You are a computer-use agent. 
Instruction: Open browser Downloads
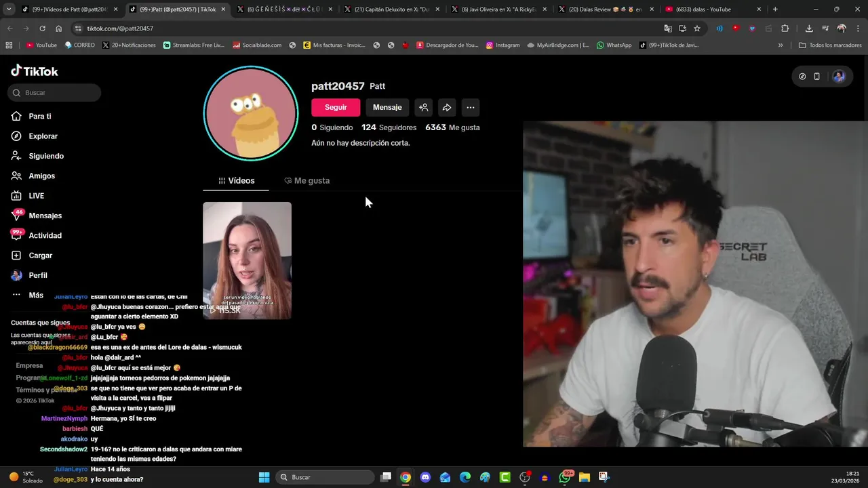click(809, 28)
